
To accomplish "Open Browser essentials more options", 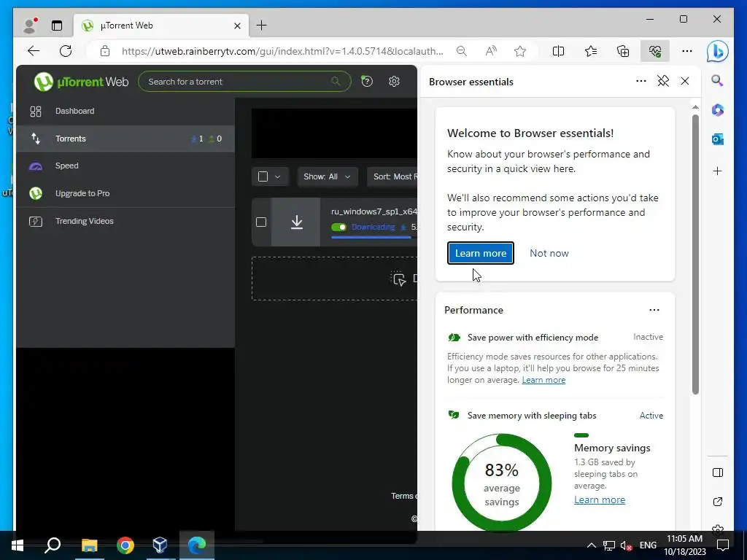I will pos(641,81).
